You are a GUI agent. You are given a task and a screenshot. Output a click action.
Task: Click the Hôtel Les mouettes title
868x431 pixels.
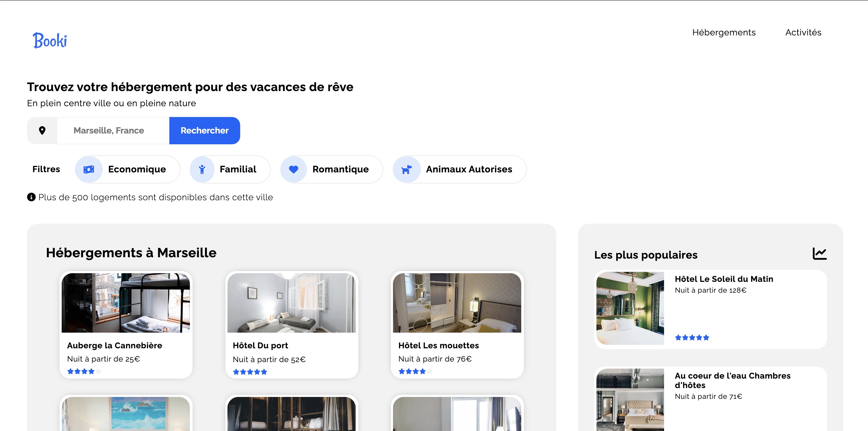pyautogui.click(x=438, y=345)
